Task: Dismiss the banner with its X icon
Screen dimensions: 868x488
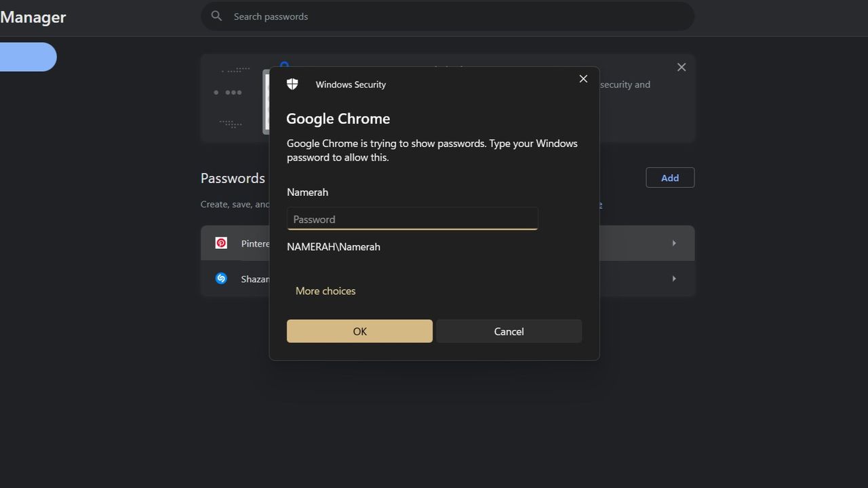Action: pyautogui.click(x=682, y=67)
